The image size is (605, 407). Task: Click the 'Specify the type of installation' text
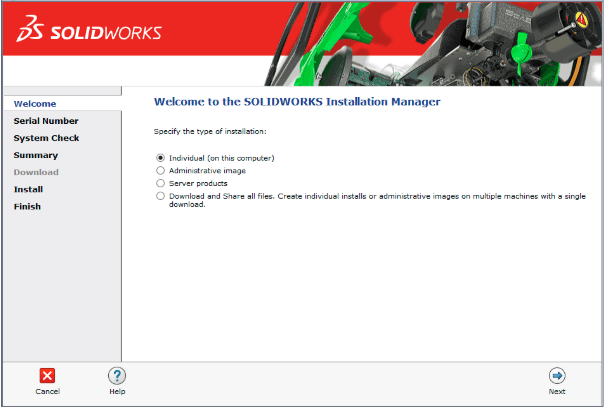pos(210,132)
